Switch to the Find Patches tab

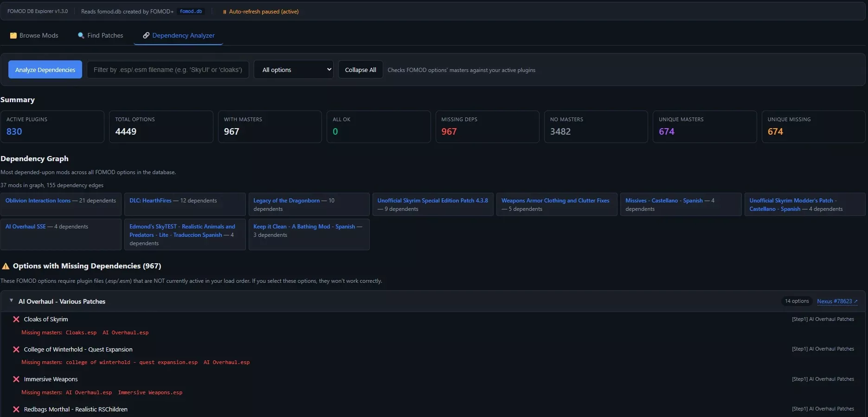pyautogui.click(x=101, y=36)
